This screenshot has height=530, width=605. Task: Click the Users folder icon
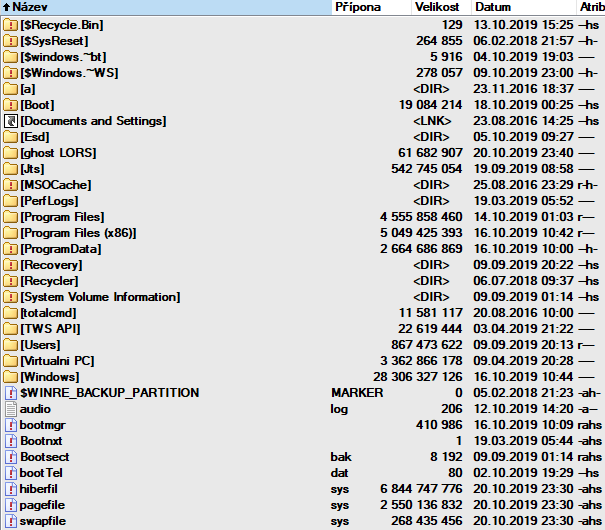(x=10, y=344)
